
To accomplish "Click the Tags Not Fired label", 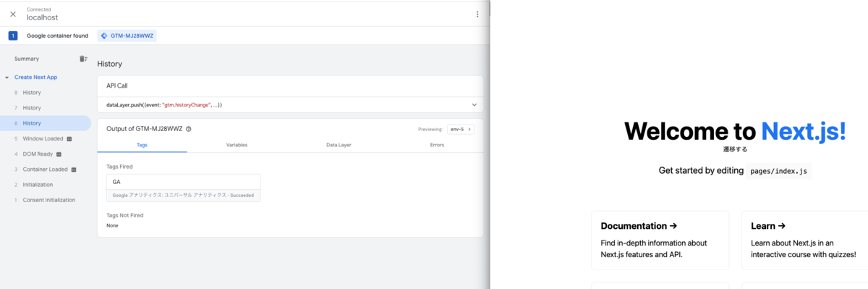I will [x=125, y=215].
